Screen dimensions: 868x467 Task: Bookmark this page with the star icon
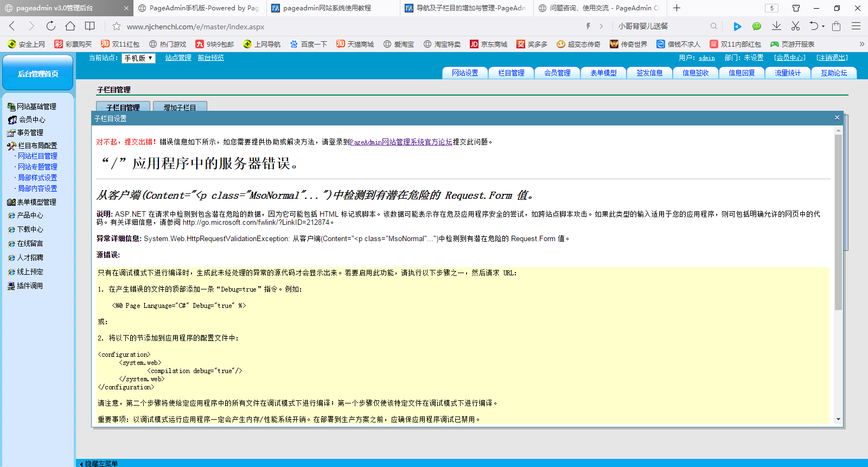116,26
